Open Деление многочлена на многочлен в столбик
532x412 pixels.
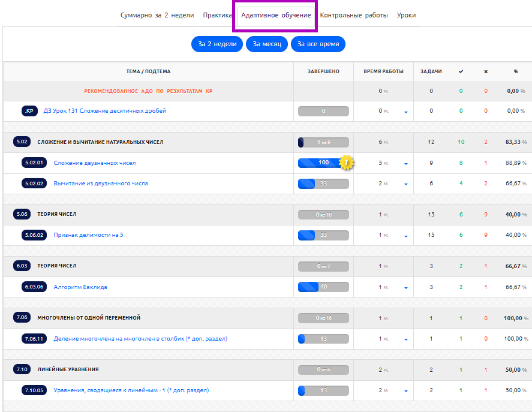point(140,338)
